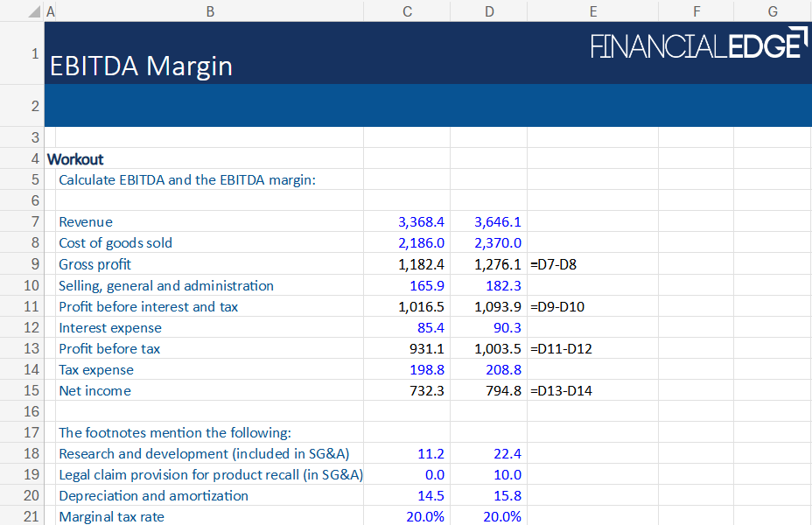812x525 pixels.
Task: Select row header 7
Action: point(35,221)
